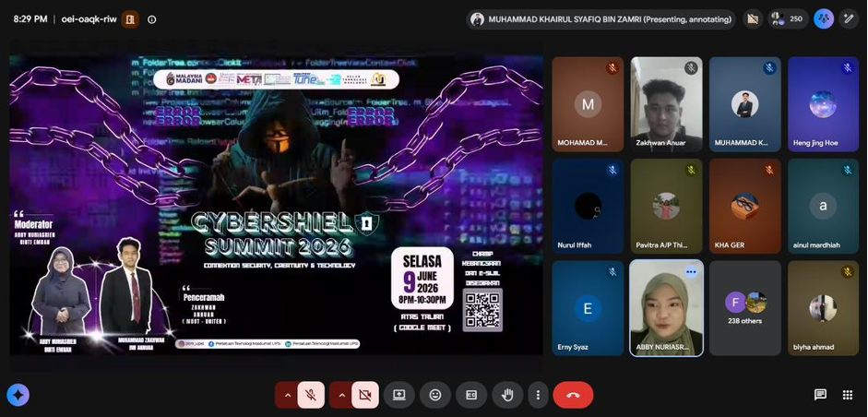
Task: Click muted mic icon on blyha ahmad tile
Action: point(847,272)
